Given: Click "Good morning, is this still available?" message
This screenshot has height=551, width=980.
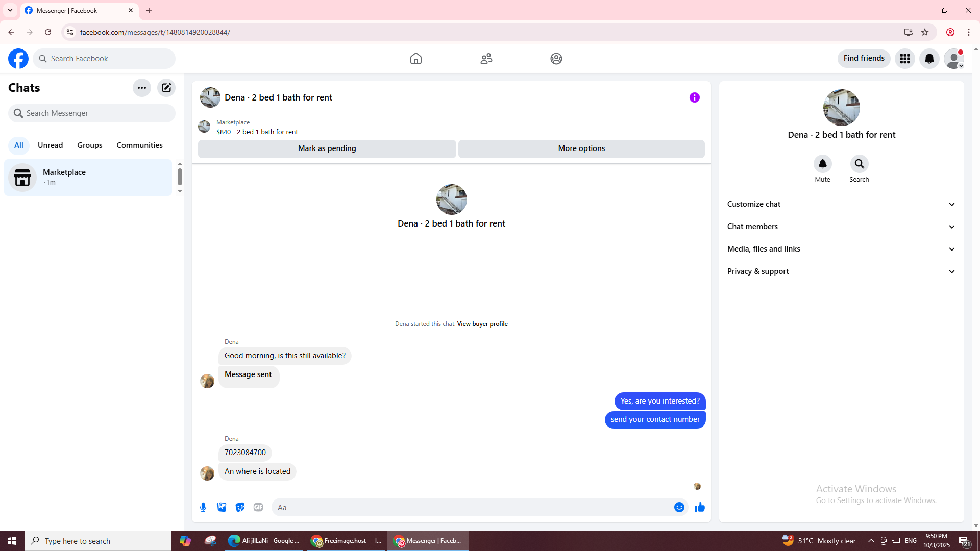Looking at the screenshot, I should [x=285, y=356].
